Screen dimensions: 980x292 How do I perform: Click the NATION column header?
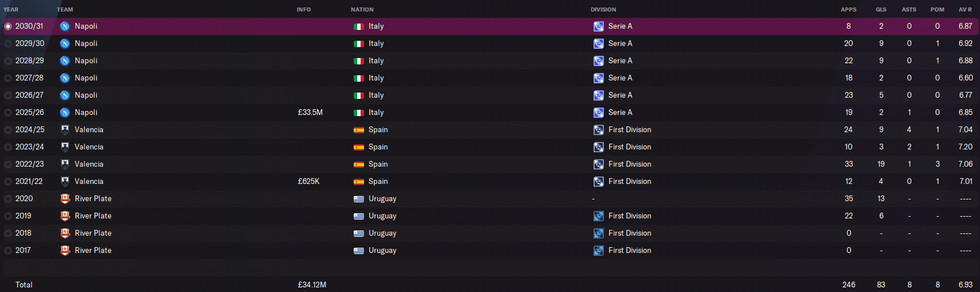(x=362, y=9)
